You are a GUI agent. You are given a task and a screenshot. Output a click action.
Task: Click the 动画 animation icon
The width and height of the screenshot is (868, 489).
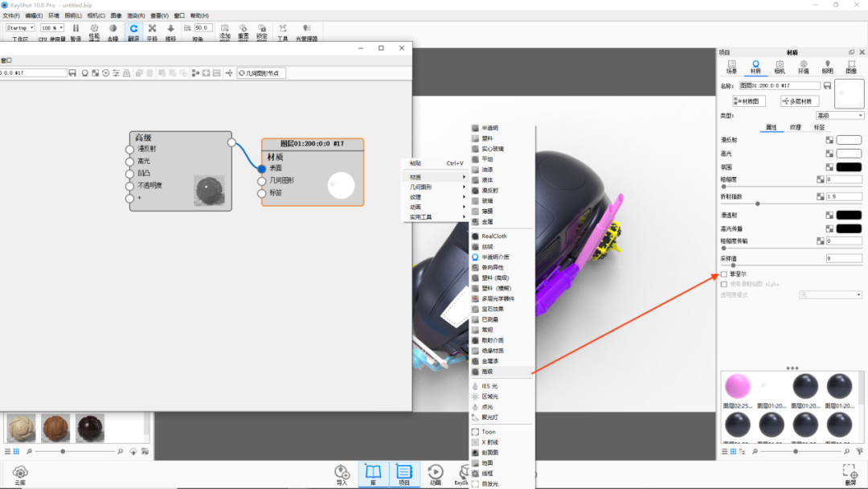click(x=436, y=472)
